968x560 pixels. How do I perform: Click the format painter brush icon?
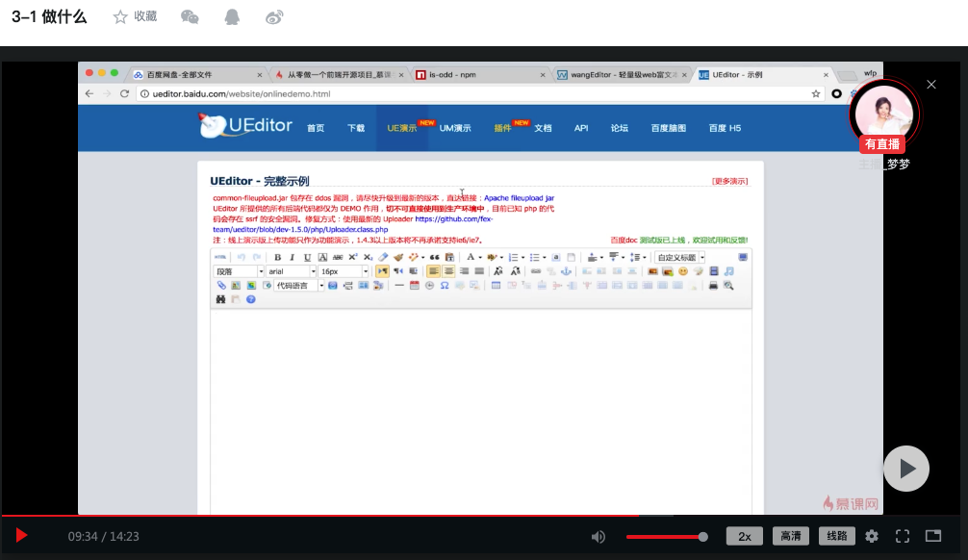coord(398,258)
